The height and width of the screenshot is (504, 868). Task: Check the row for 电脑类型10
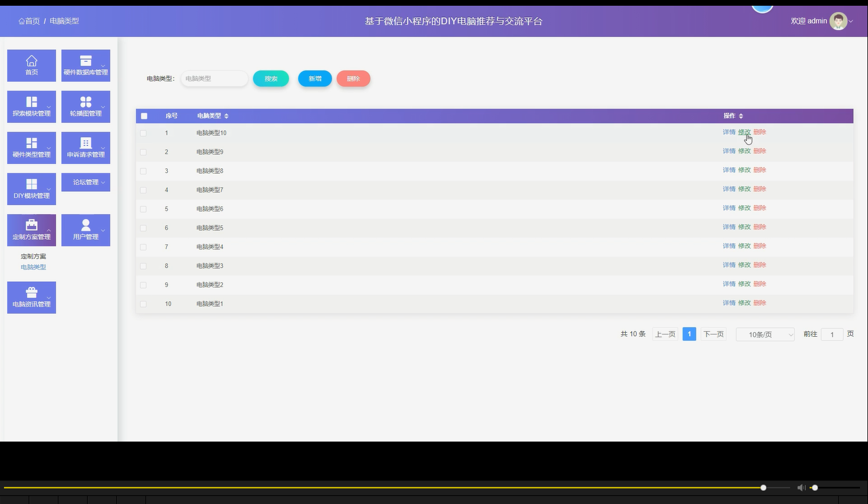pos(143,133)
